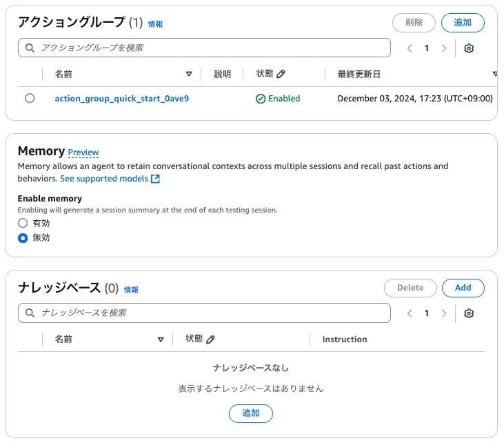Image resolution: width=504 pixels, height=443 pixels.
Task: Go to previous page in knowledge bases
Action: pos(410,313)
